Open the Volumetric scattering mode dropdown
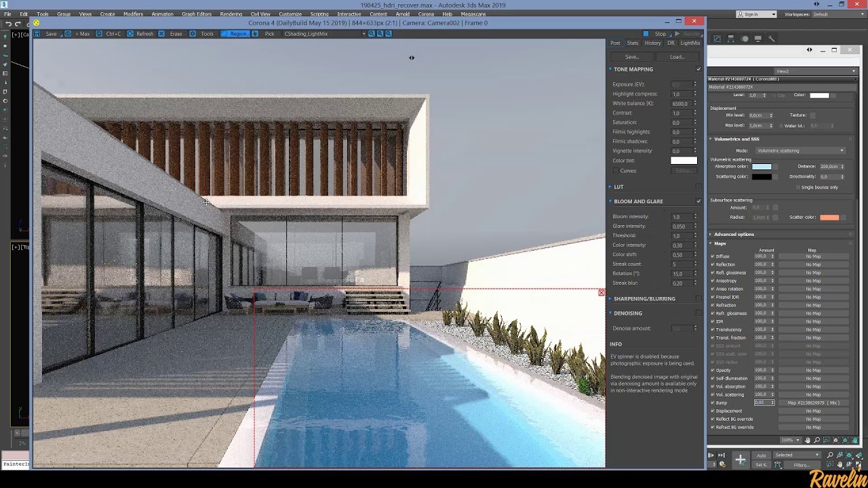 point(800,150)
